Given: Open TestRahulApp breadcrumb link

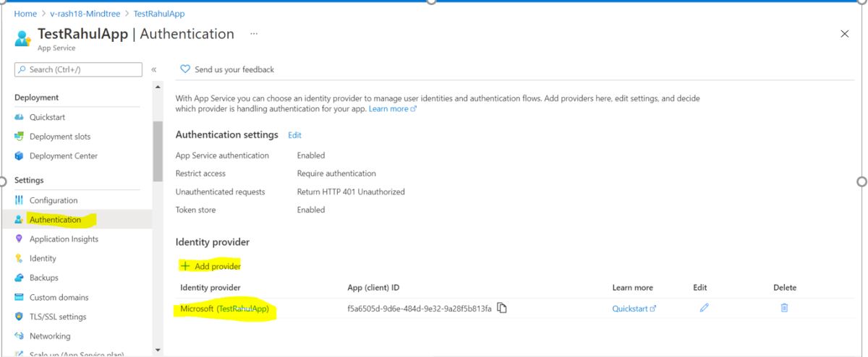Looking at the screenshot, I should click(159, 14).
